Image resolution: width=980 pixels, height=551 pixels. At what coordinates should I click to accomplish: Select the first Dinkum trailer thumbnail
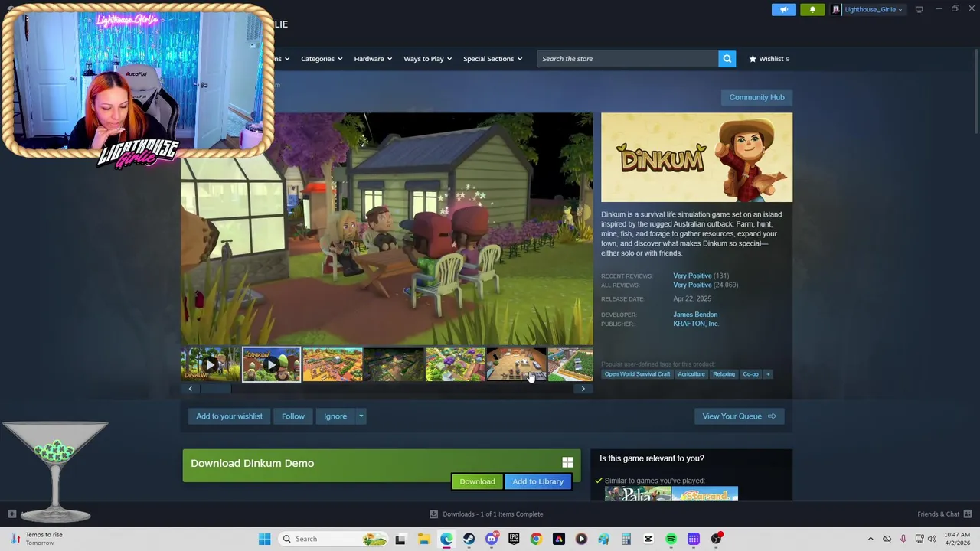pos(210,364)
